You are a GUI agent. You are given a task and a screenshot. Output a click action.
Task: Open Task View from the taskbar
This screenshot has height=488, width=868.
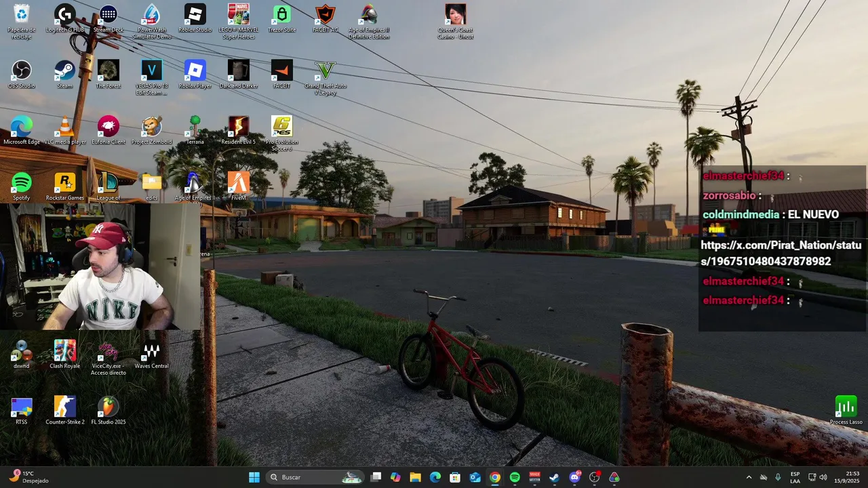376,477
